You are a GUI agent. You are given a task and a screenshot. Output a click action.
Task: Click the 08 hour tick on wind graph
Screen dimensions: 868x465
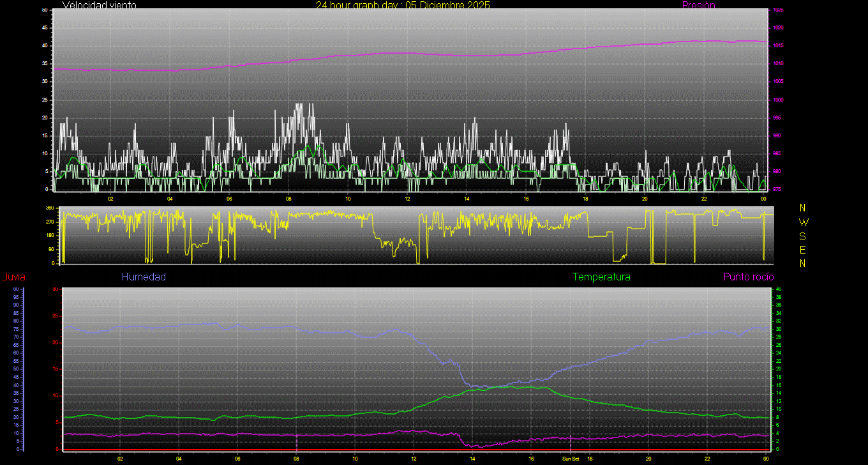[288, 199]
